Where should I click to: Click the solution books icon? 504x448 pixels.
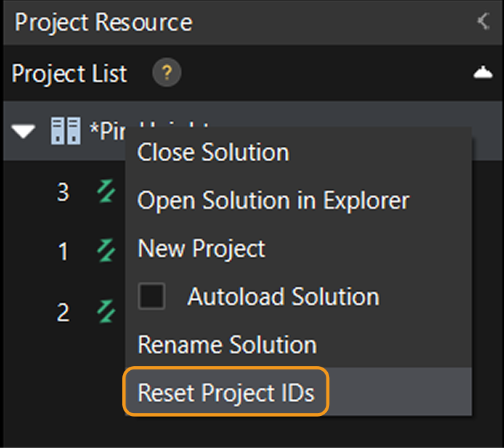[x=66, y=130]
